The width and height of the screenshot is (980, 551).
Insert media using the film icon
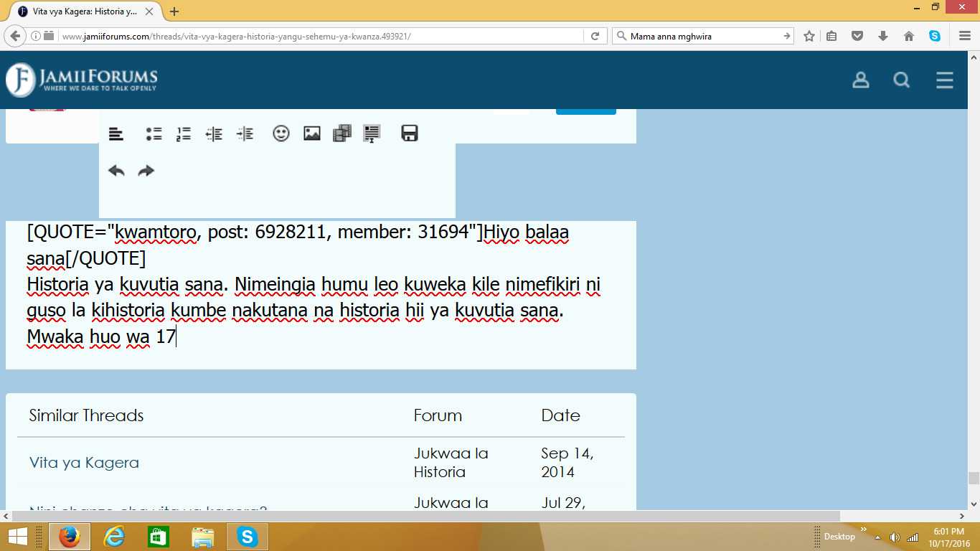[342, 133]
